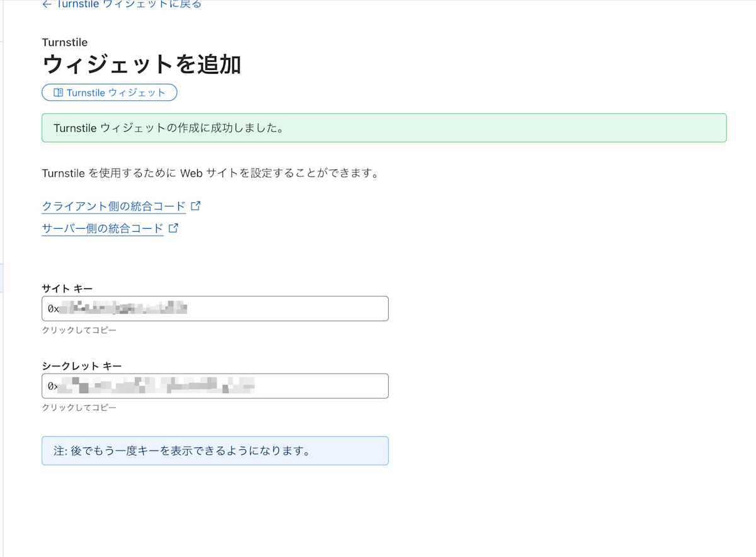Screen dimensions: 756x557
Task: Click external-link icon beside サーバー側の統合コード
Action: point(173,228)
